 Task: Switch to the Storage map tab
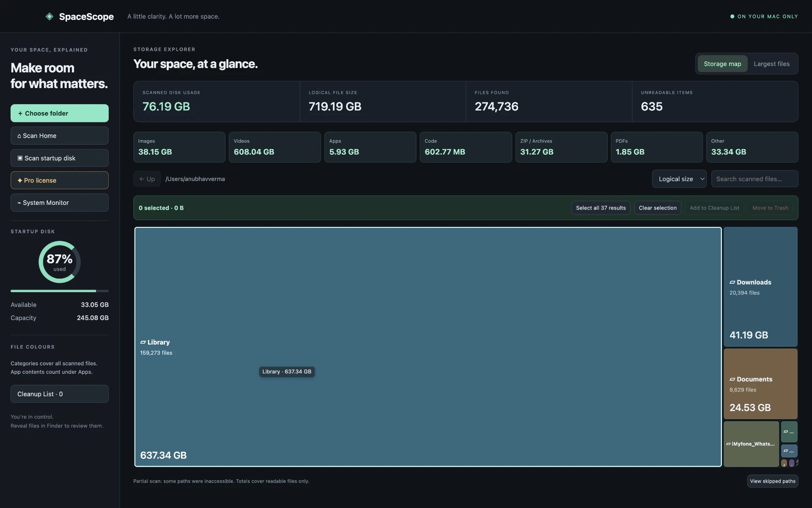[x=722, y=64]
